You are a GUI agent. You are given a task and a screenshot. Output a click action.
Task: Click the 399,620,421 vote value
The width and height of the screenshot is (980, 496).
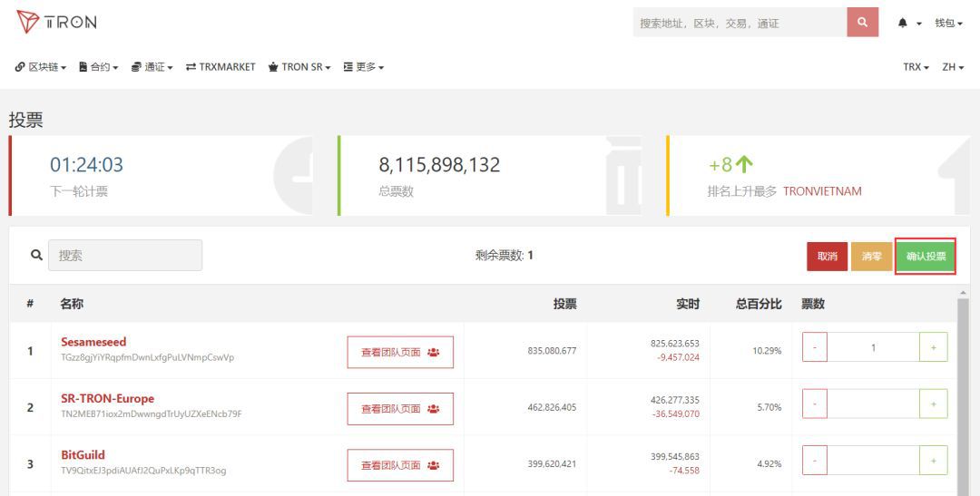tap(552, 464)
